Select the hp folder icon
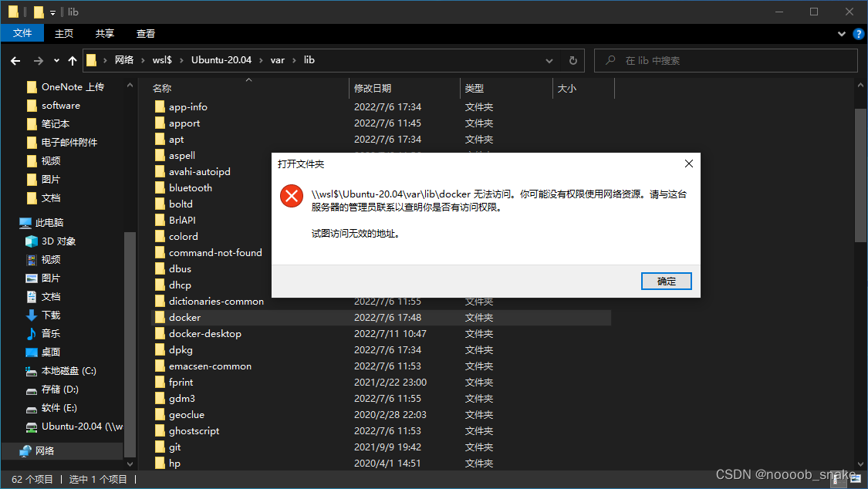 point(160,463)
